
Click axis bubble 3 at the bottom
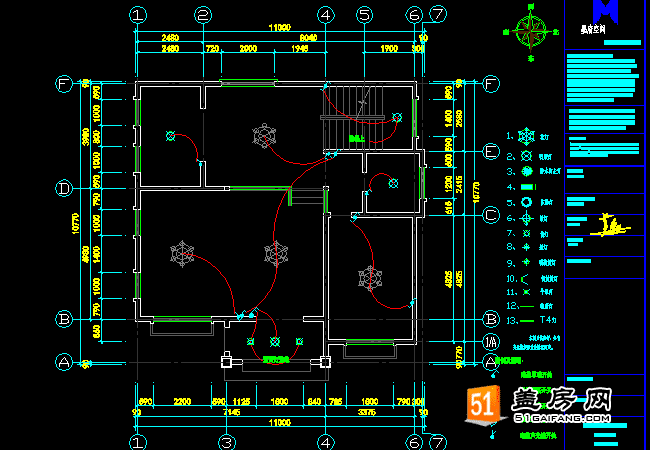tap(227, 441)
